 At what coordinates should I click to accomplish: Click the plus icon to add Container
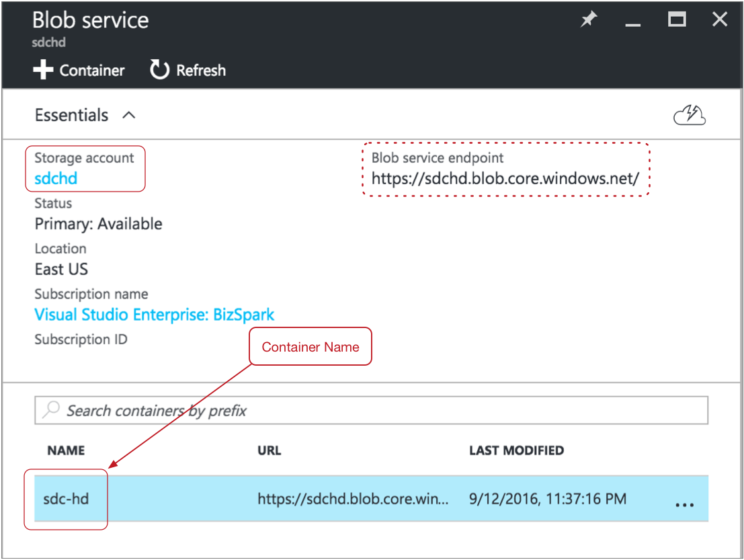coord(43,71)
